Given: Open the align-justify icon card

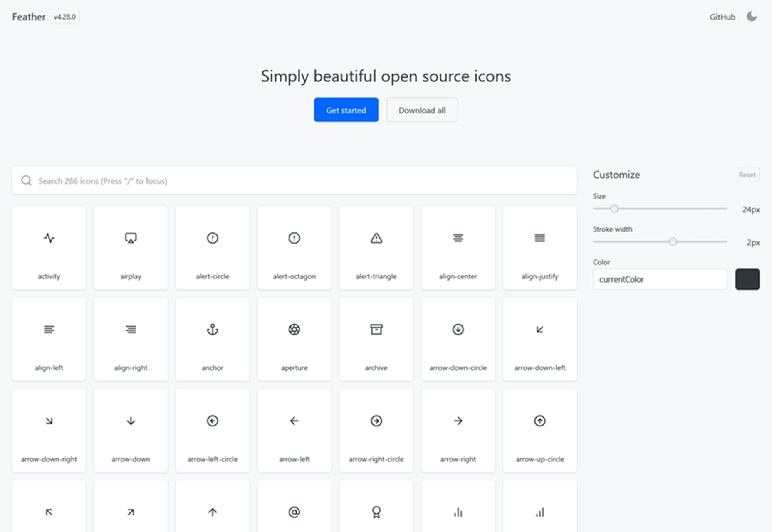Looking at the screenshot, I should (540, 248).
